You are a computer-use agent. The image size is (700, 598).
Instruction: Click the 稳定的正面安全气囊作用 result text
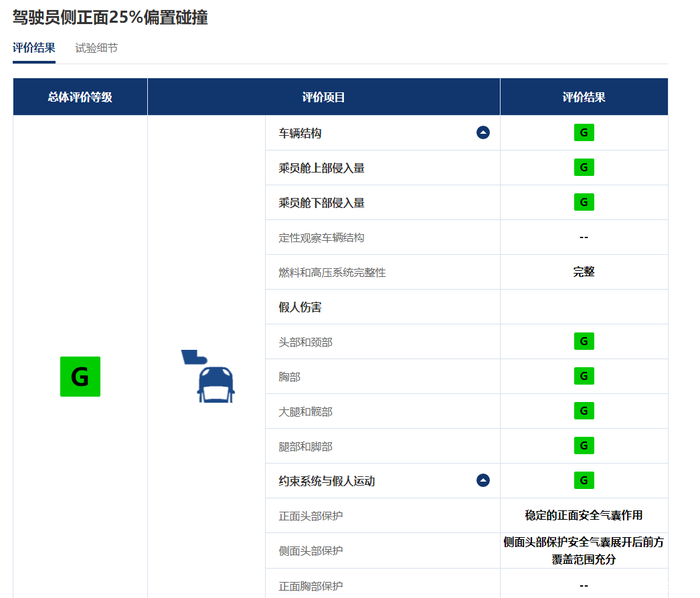(x=584, y=515)
